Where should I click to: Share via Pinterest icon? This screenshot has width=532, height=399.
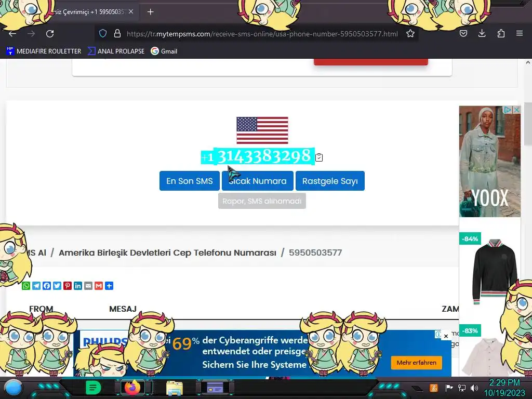point(68,286)
